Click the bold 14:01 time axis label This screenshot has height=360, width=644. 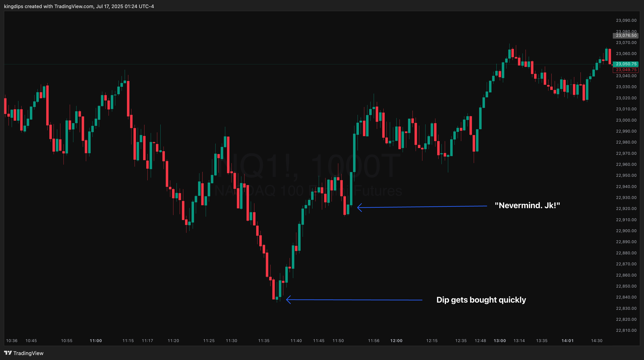(x=568, y=340)
